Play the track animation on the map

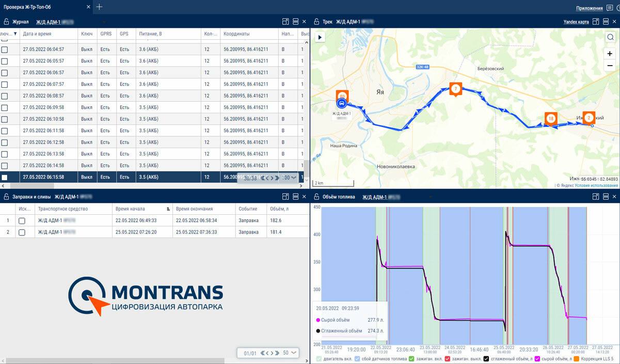click(x=320, y=37)
